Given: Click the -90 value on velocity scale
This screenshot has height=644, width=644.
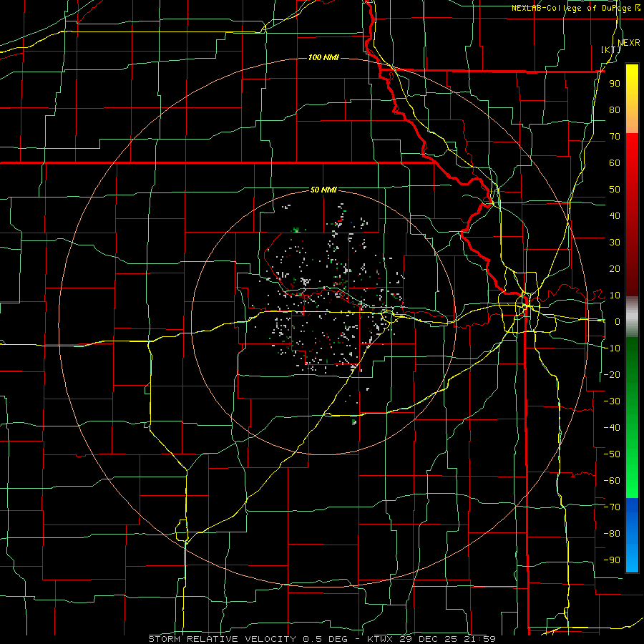Looking at the screenshot, I should 612,560.
